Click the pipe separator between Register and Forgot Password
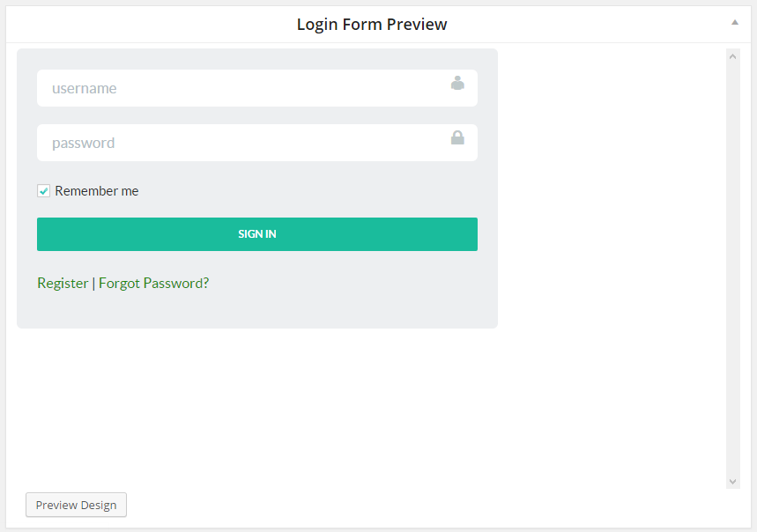This screenshot has width=757, height=532. tap(93, 283)
